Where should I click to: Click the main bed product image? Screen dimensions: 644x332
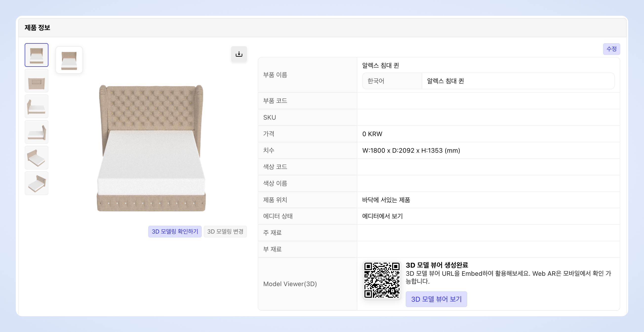tap(151, 148)
